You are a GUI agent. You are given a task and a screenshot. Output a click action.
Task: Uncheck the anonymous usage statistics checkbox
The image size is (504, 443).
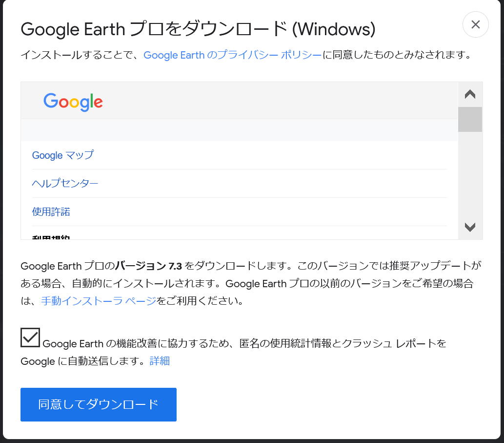point(30,338)
